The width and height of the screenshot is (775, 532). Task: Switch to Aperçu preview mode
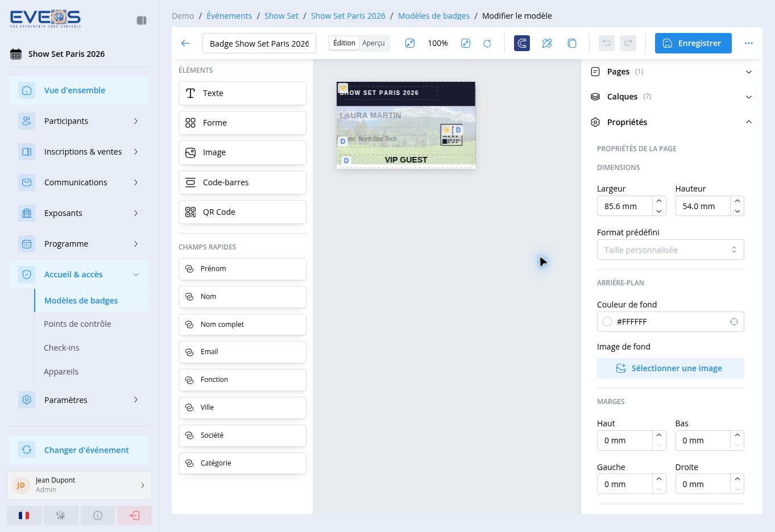point(374,43)
